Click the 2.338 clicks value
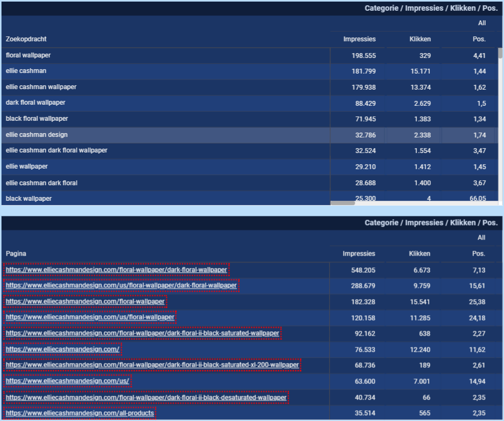The image size is (504, 421). [x=422, y=135]
